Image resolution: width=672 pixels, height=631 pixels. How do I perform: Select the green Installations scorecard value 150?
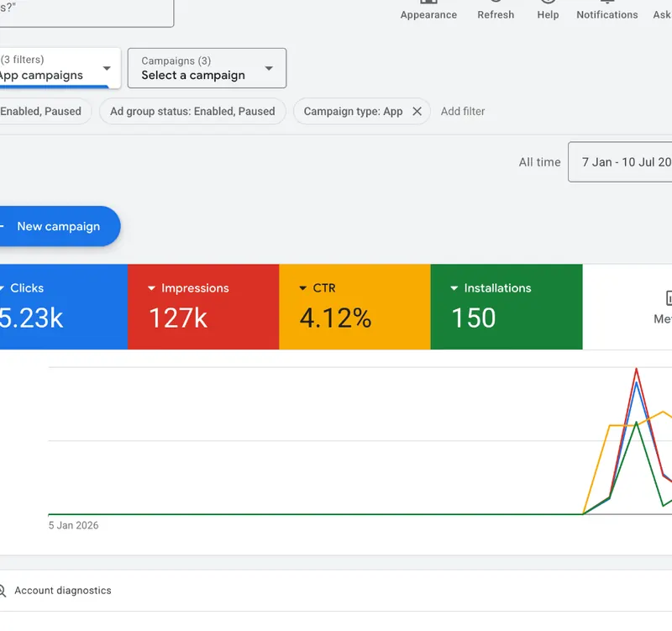tap(474, 318)
